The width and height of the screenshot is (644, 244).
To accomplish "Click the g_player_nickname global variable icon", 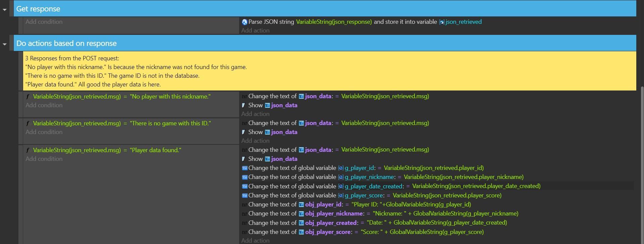I will tap(341, 177).
